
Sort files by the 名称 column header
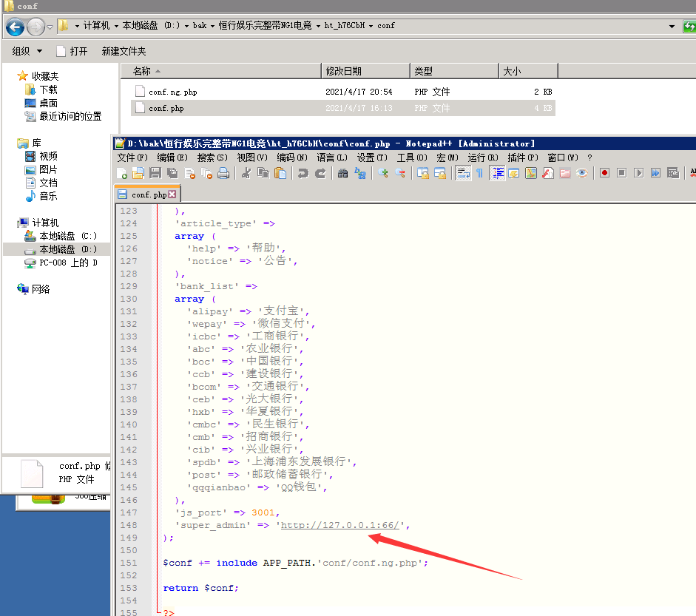pyautogui.click(x=220, y=71)
